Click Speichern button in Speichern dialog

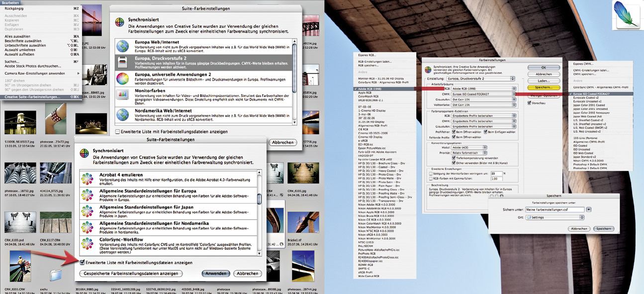tap(604, 229)
